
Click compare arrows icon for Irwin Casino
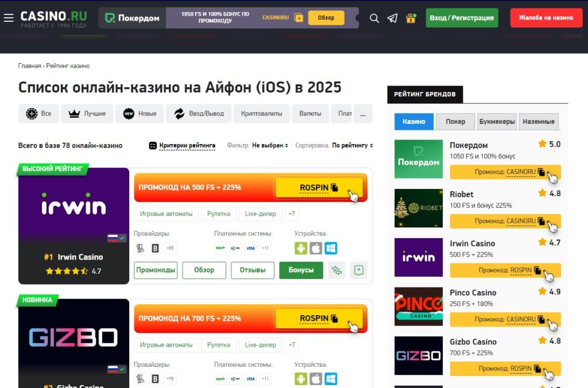(x=336, y=270)
